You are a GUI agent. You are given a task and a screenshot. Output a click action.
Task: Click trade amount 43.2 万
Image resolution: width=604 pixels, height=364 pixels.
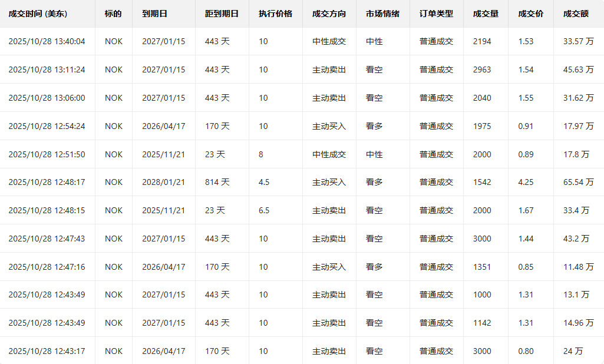click(576, 239)
